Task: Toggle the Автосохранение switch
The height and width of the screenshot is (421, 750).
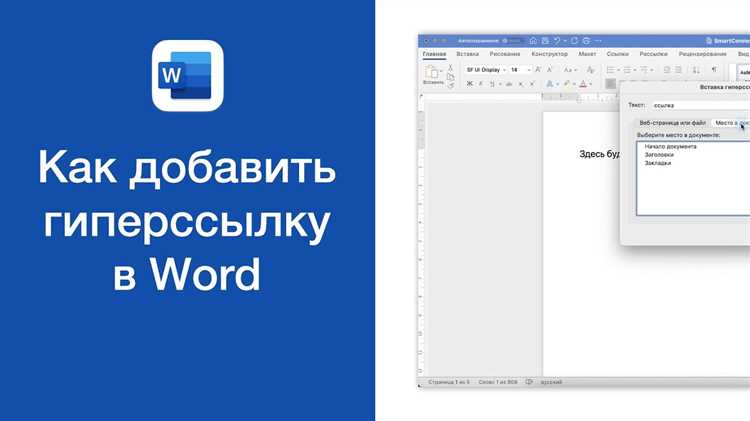Action: pos(514,41)
